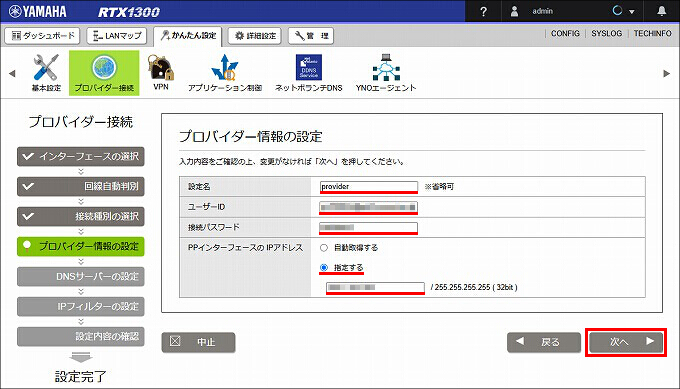The image size is (680, 389).
Task: Open the CONFIG link
Action: pos(565,33)
